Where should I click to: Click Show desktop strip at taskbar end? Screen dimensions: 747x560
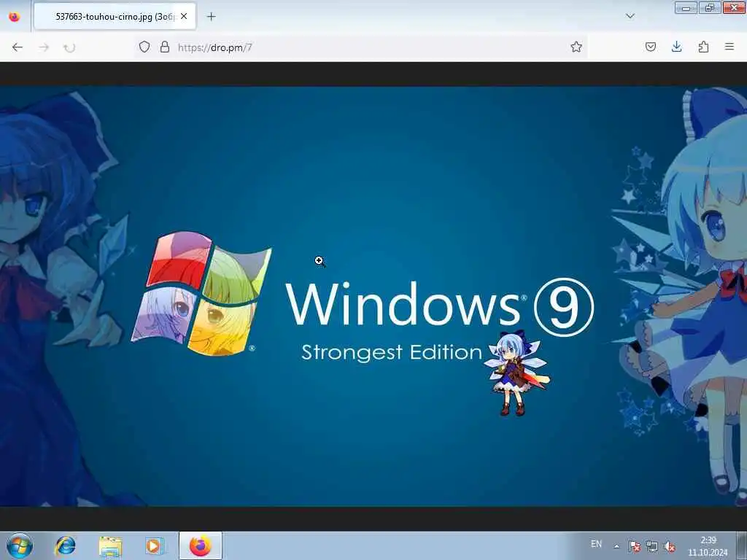[742, 545]
